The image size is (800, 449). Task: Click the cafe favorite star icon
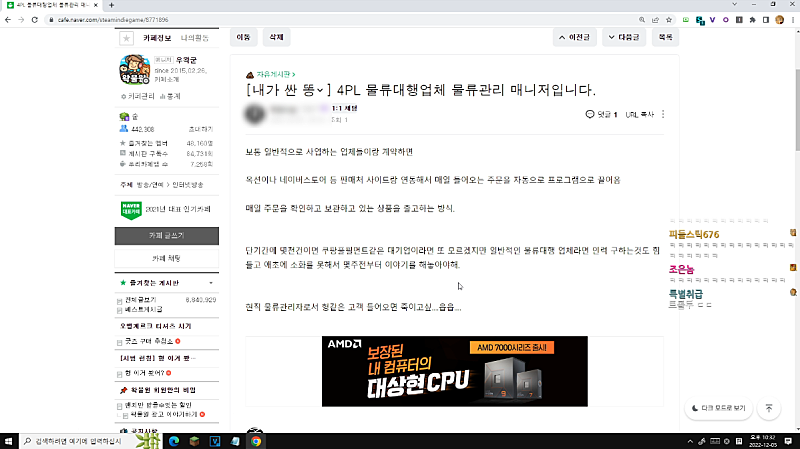(127, 38)
